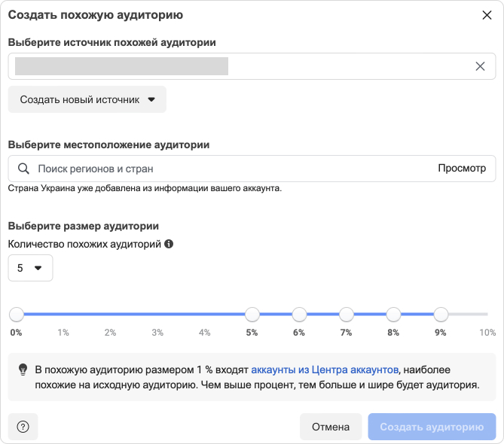Click the lightbulb tip icon

23,369
